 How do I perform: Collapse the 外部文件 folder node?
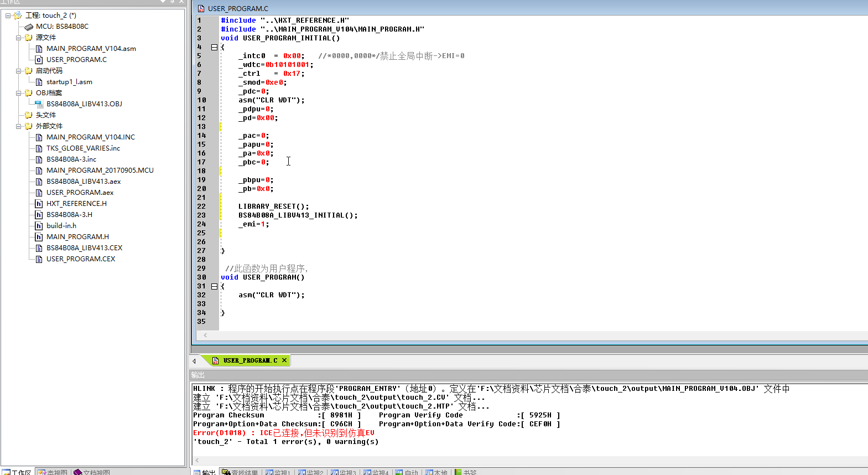pos(19,126)
